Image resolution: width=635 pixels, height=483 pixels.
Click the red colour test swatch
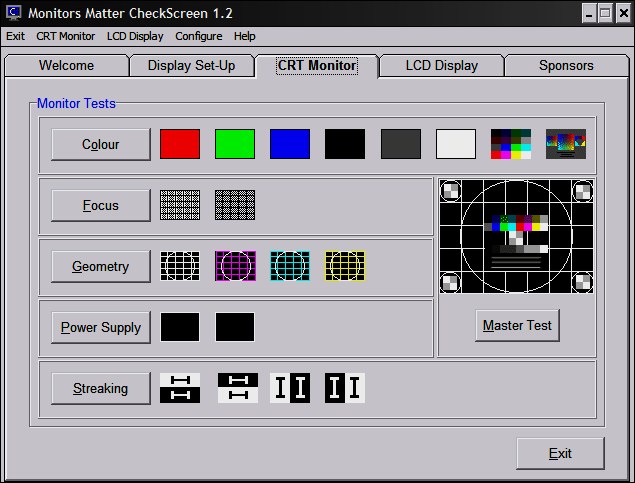click(180, 144)
